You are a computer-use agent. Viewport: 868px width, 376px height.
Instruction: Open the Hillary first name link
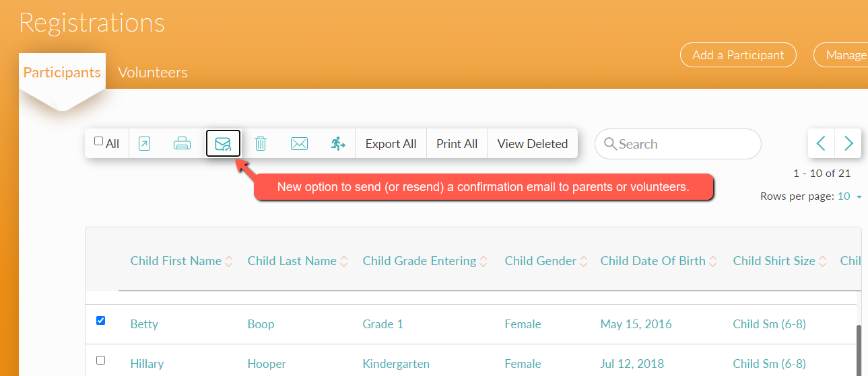point(147,364)
